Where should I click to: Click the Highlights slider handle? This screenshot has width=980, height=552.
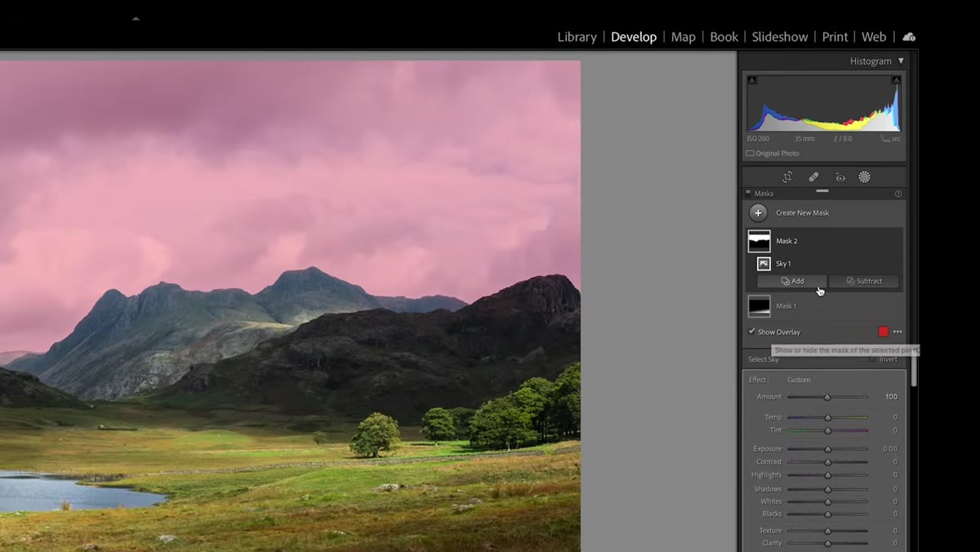pos(827,475)
